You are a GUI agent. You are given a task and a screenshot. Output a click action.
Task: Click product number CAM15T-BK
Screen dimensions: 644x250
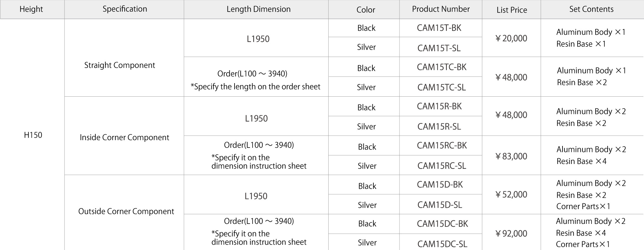(x=439, y=28)
